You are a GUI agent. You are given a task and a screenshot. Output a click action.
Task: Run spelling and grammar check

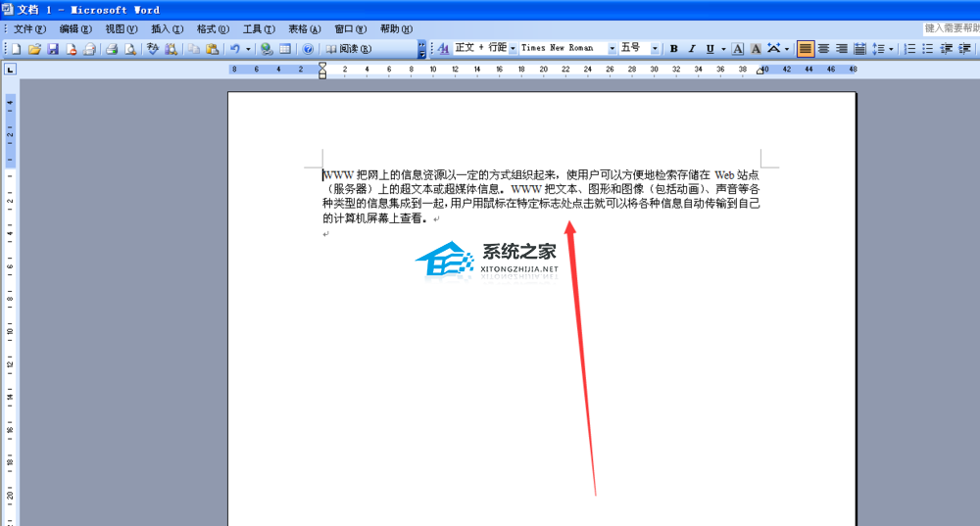tap(153, 49)
